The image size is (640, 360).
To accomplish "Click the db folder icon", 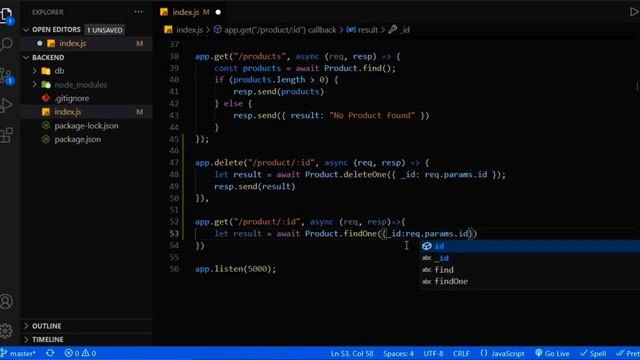I will pos(46,71).
